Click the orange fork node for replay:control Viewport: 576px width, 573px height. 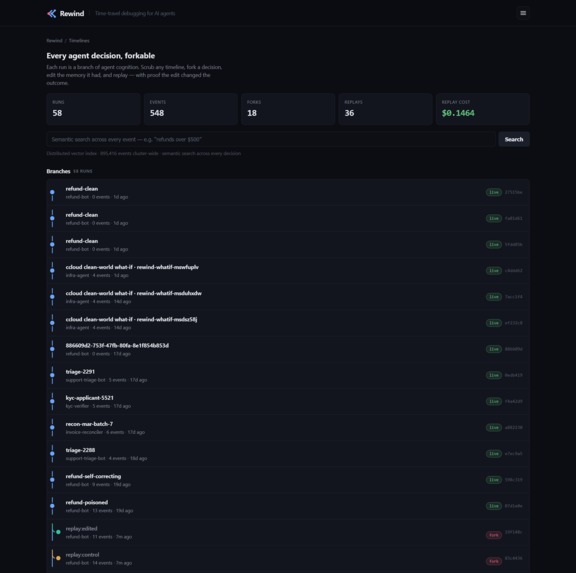(58, 558)
